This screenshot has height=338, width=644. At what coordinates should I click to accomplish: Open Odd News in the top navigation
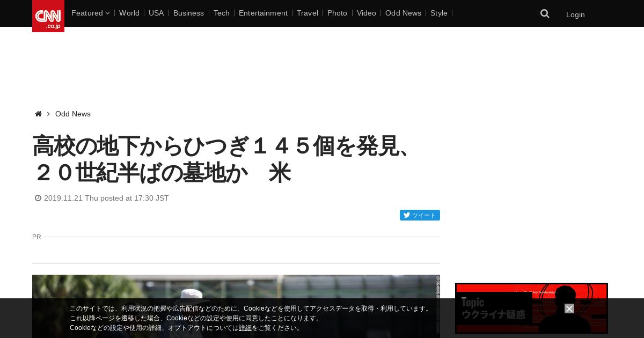click(x=403, y=13)
